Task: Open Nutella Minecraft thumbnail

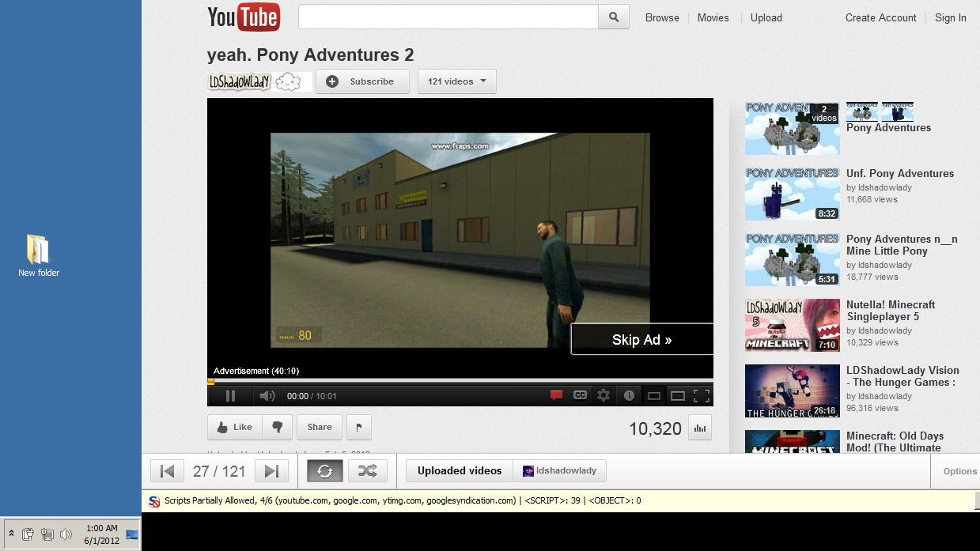Action: click(792, 325)
